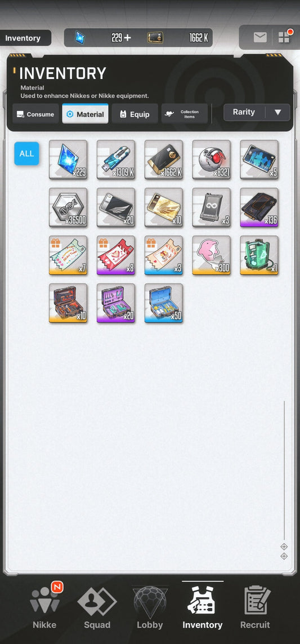Image resolution: width=300 pixels, height=644 pixels.
Task: Open the grid menu with red dot
Action: coord(284,37)
